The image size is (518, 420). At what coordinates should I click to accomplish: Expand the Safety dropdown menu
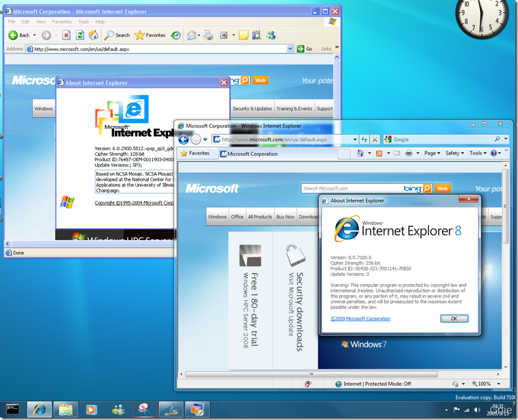click(452, 153)
